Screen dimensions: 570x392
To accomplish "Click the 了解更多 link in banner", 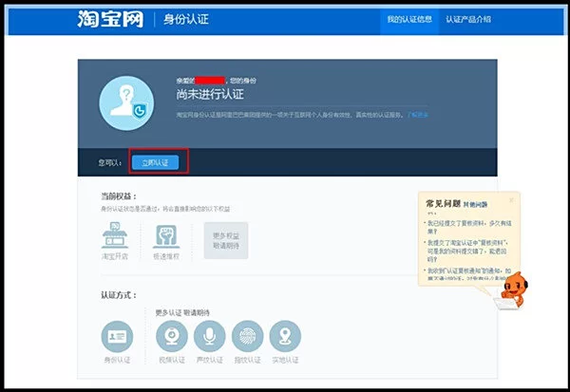I will coord(418,114).
